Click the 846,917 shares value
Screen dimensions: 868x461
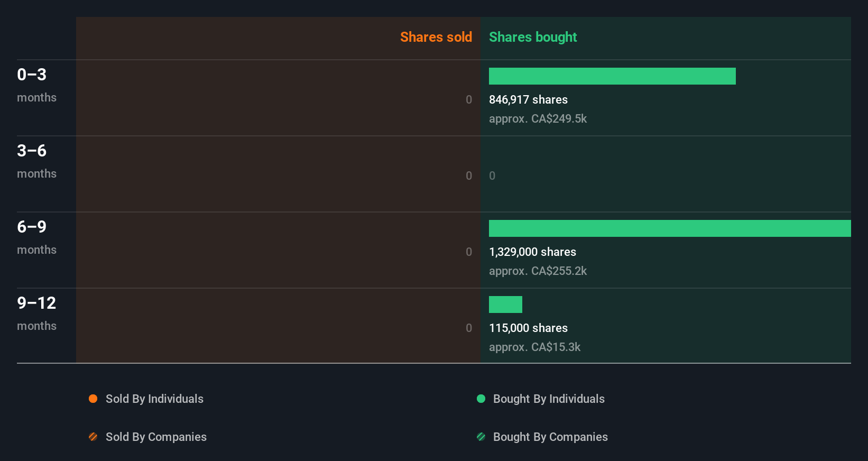tap(528, 99)
